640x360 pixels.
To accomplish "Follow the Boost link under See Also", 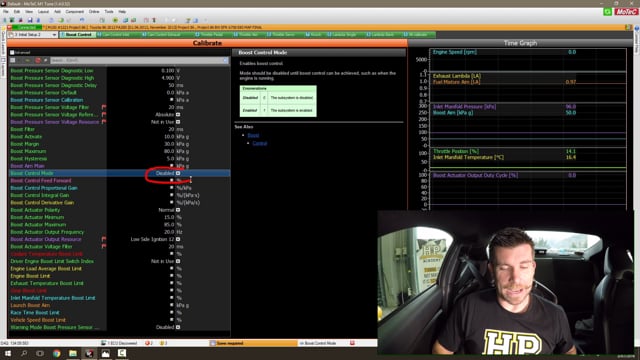I will [253, 135].
